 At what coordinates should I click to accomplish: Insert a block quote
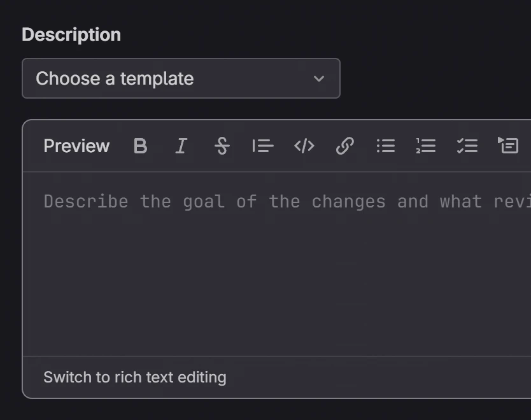click(263, 146)
